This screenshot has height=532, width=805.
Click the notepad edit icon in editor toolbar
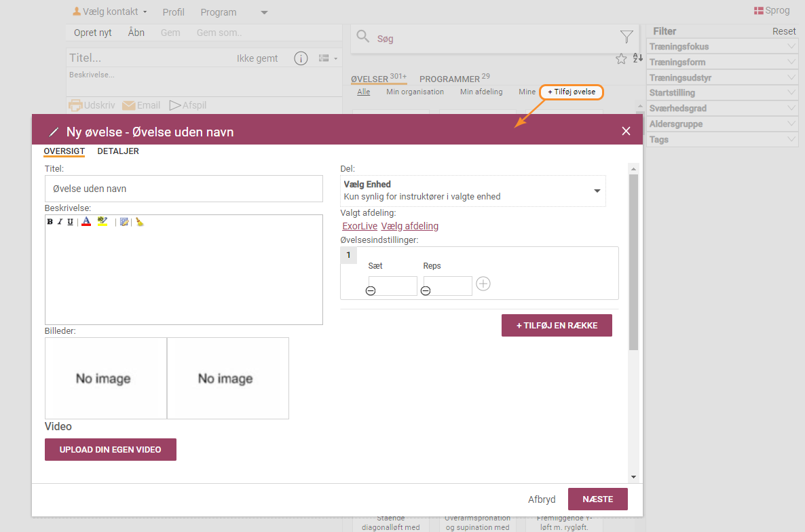tap(124, 222)
